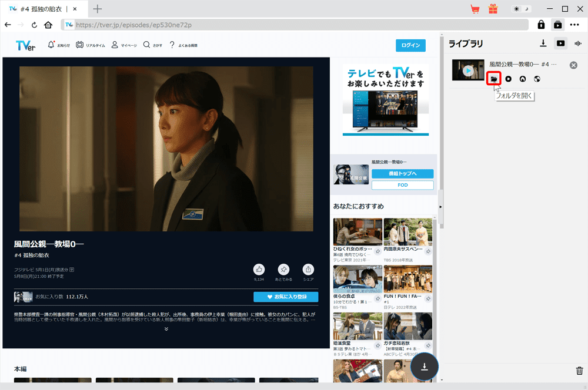Toggle light/dark theme switch in title bar

[x=522, y=9]
